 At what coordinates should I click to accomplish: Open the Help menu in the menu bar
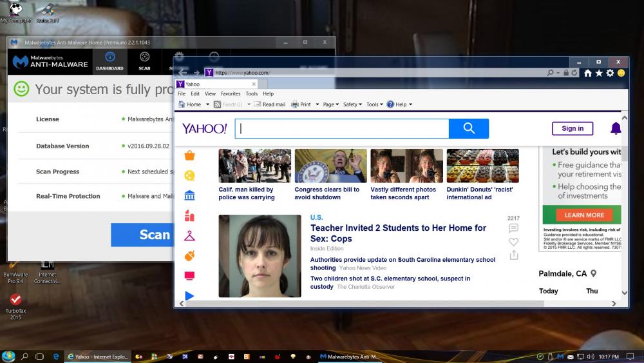tap(268, 93)
